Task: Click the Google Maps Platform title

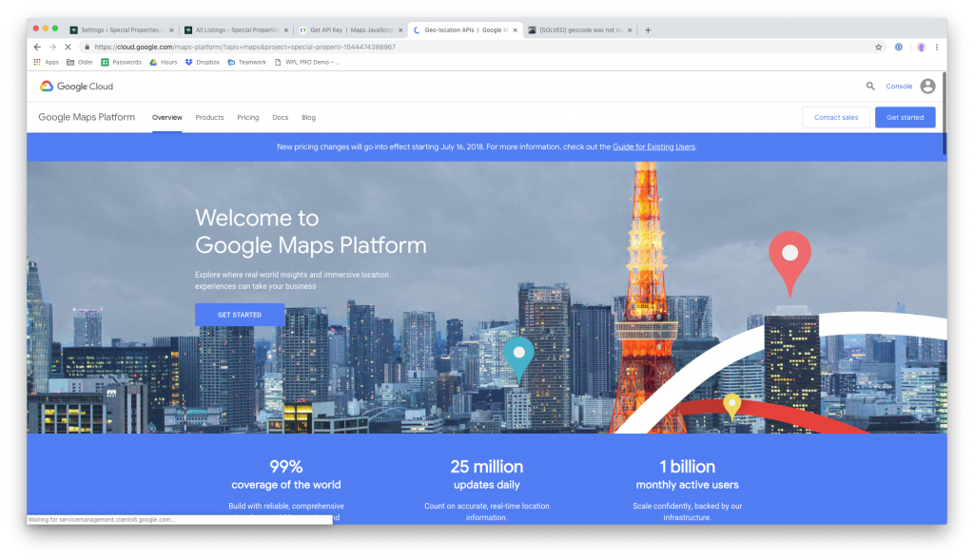Action: point(87,117)
